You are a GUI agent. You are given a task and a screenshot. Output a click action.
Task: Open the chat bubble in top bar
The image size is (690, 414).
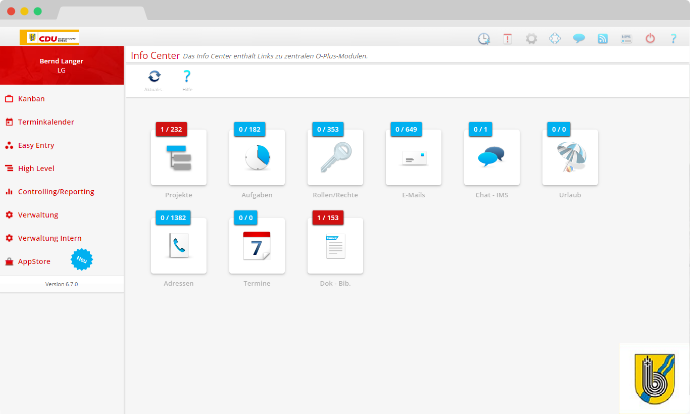(x=579, y=38)
